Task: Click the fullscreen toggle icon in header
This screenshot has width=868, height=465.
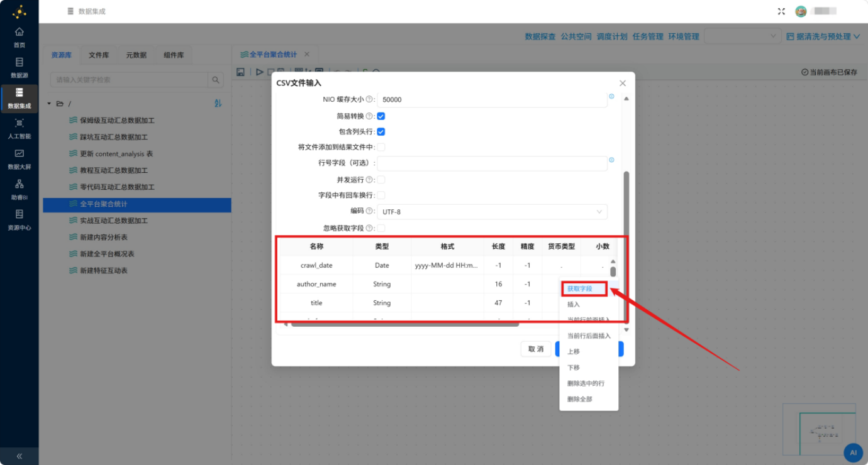Action: coord(782,11)
